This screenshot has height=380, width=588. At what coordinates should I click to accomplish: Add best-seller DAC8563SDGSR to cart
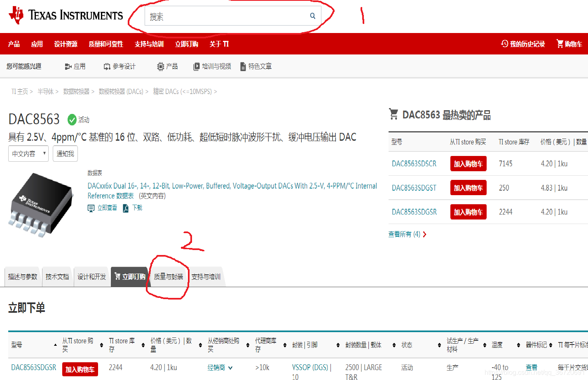(x=468, y=212)
